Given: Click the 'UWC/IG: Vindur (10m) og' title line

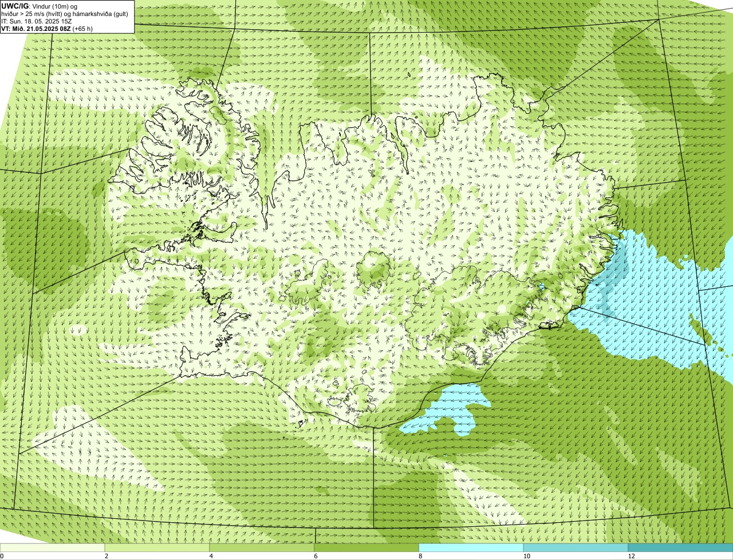Looking at the screenshot, I should point(40,6).
